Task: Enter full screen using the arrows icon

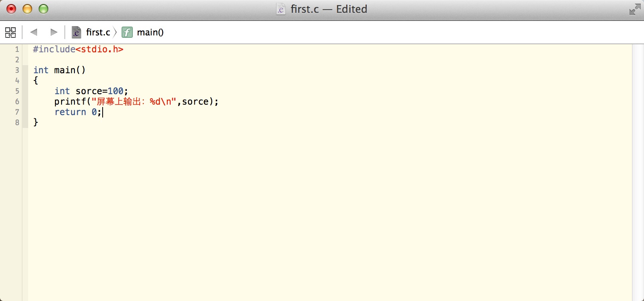Action: [635, 9]
